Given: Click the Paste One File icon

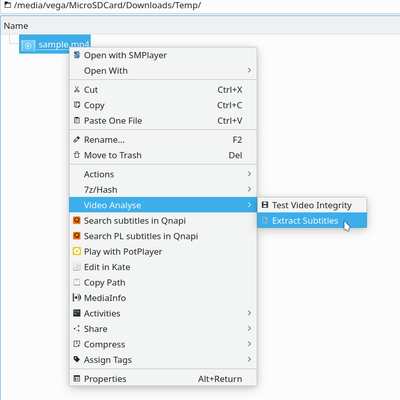Looking at the screenshot, I should pyautogui.click(x=77, y=120).
